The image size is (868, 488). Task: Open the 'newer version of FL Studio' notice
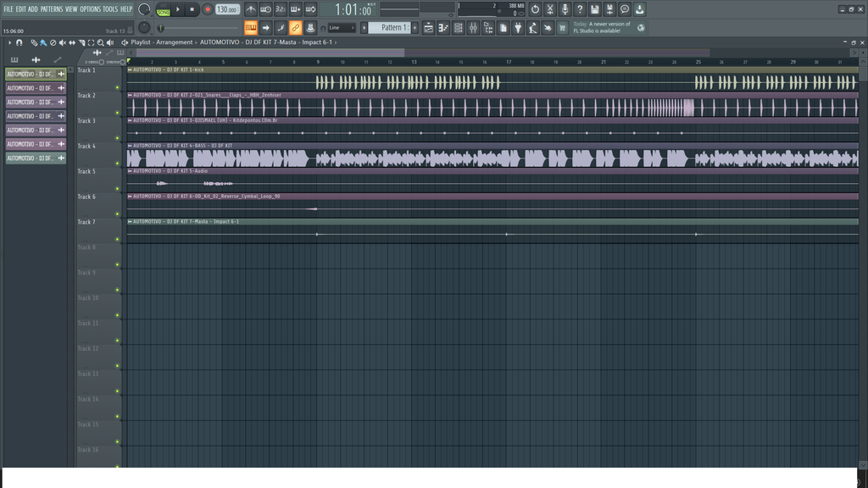click(x=609, y=28)
